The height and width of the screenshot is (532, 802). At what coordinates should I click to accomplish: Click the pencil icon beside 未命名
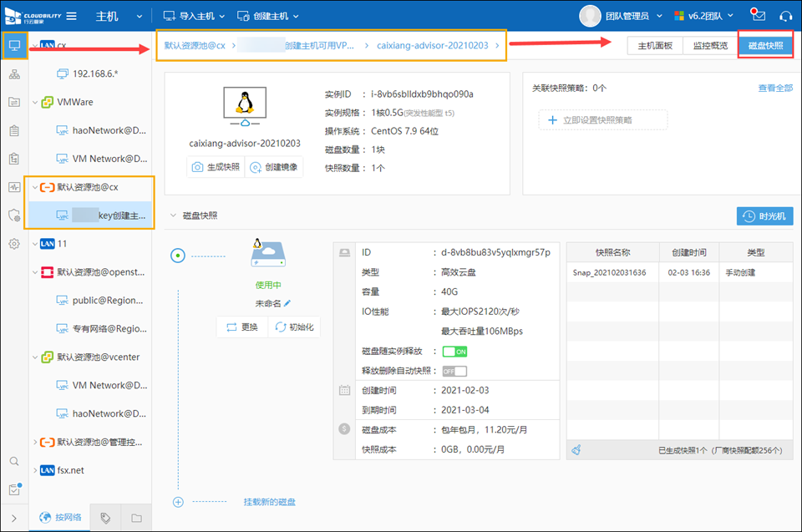[288, 303]
